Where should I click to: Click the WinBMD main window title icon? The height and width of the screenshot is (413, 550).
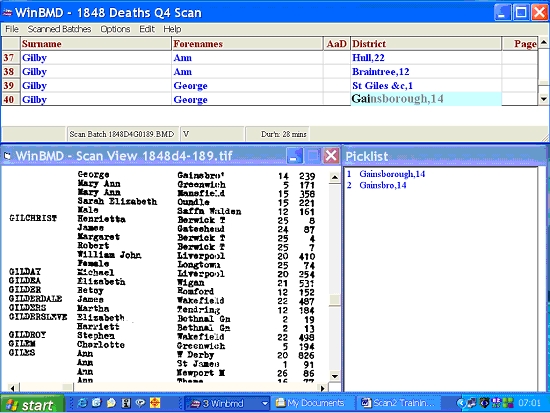pos(7,13)
